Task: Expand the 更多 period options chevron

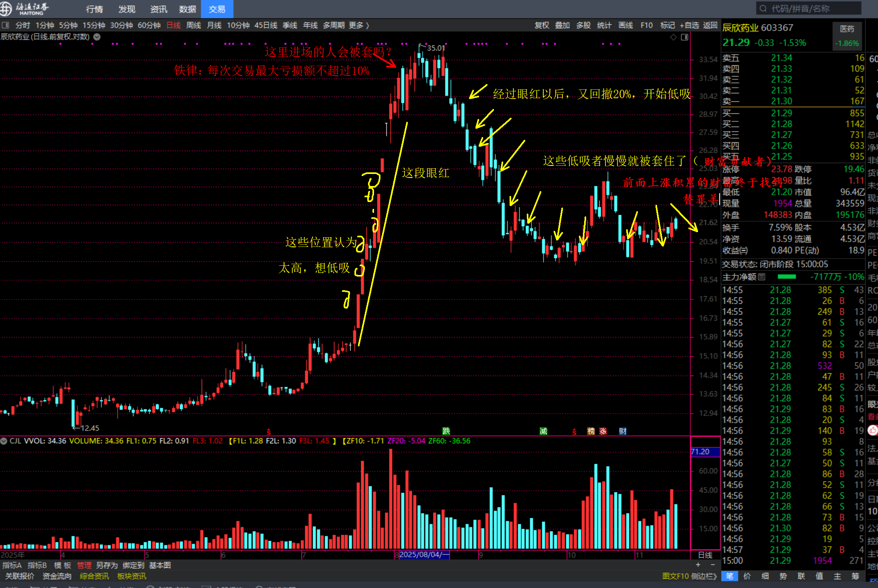Action: tap(367, 25)
